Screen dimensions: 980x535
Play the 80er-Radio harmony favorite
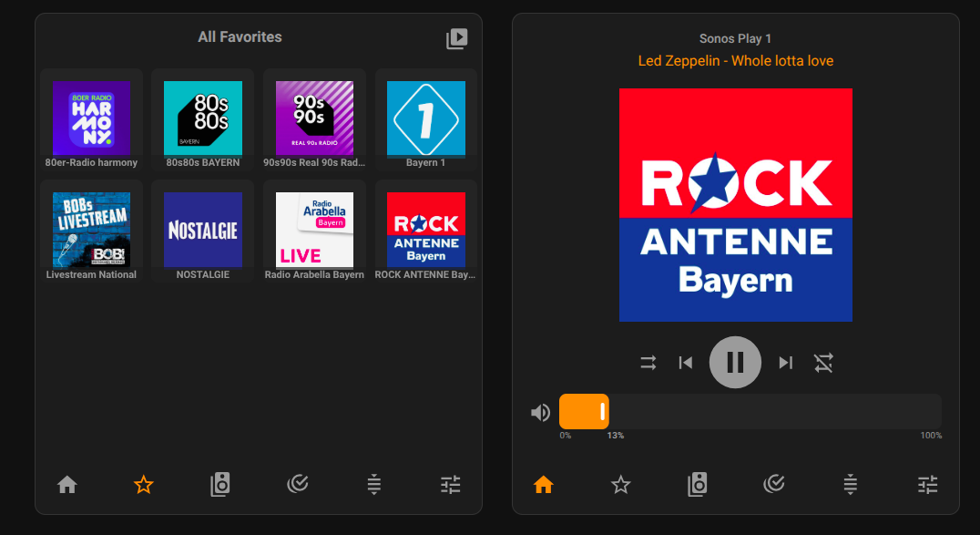(x=91, y=118)
